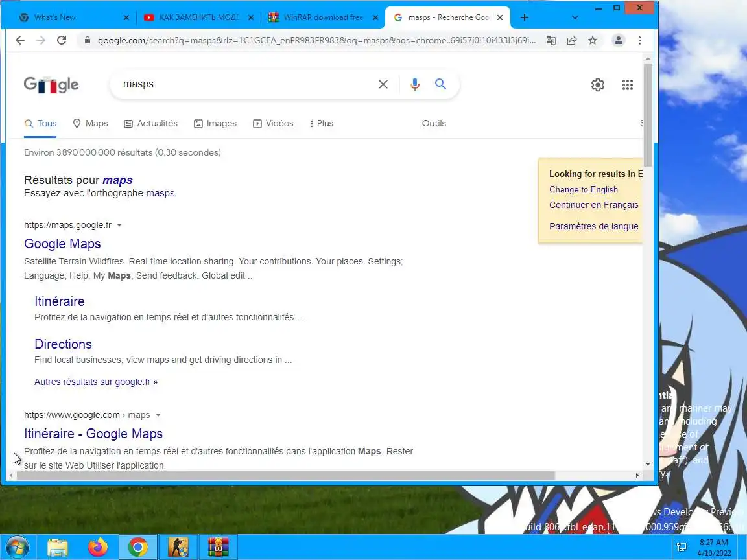Image resolution: width=747 pixels, height=560 pixels.
Task: Click Autres résultats sur google.fr link
Action: 96,382
